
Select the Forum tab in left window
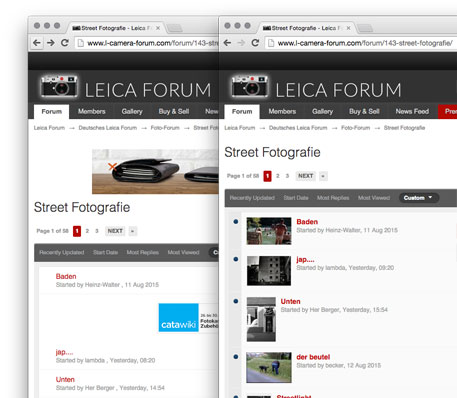(52, 112)
